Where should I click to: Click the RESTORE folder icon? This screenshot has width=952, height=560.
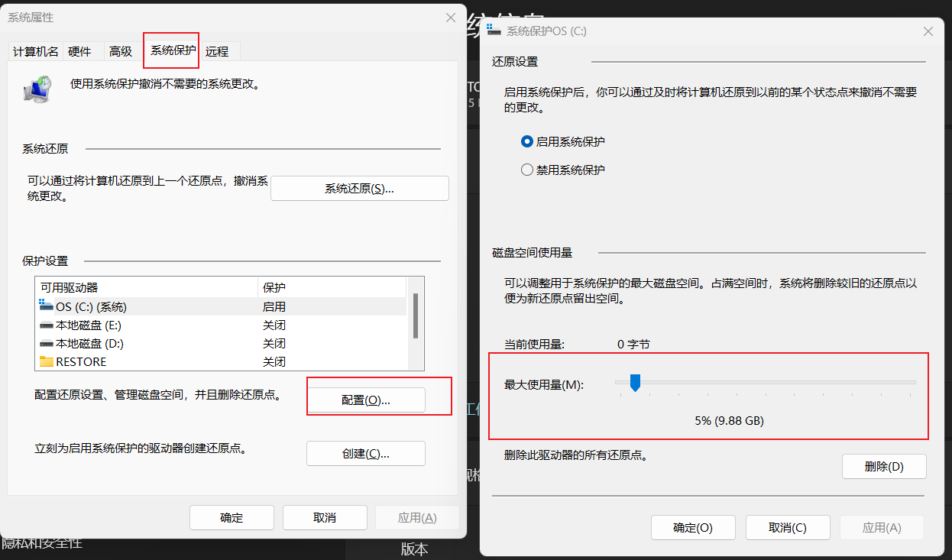(47, 361)
